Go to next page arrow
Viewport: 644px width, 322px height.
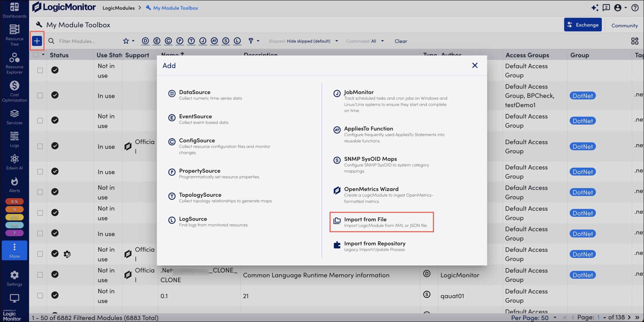[x=629, y=317]
